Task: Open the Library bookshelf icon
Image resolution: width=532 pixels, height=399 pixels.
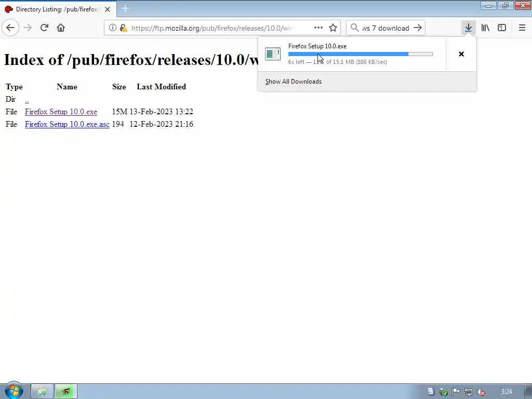Action: [x=485, y=28]
